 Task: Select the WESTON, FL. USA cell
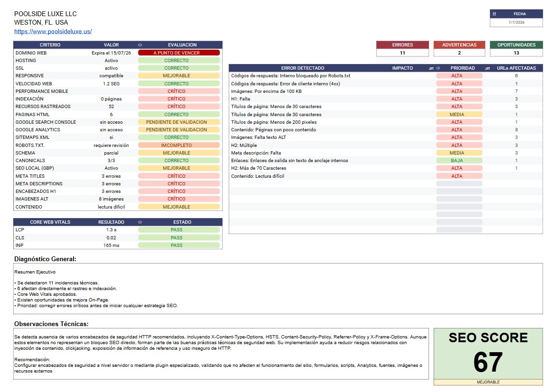coord(41,22)
